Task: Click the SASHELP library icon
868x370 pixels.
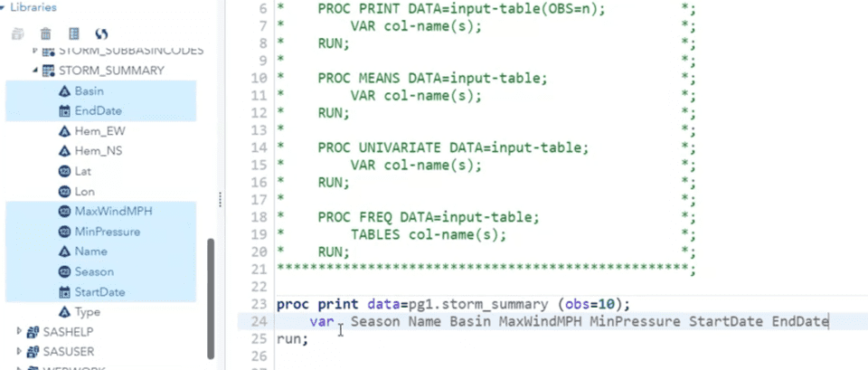Action: click(x=33, y=332)
